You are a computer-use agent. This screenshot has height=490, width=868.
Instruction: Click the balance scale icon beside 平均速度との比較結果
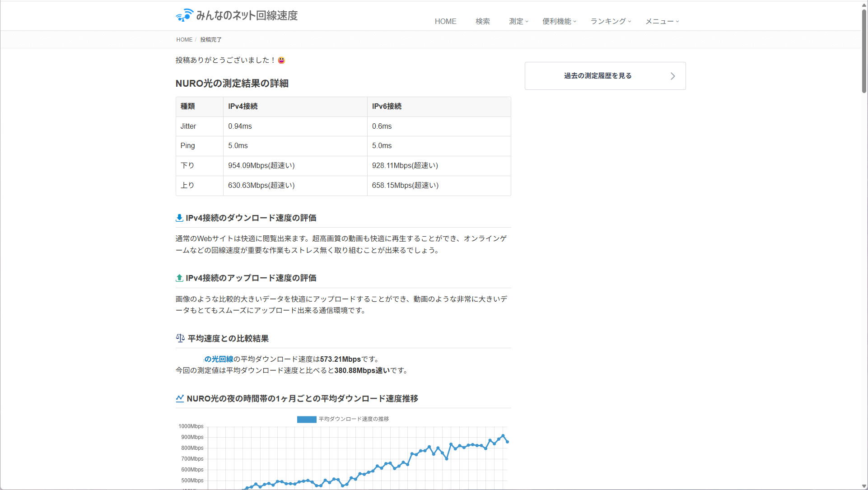tap(180, 338)
